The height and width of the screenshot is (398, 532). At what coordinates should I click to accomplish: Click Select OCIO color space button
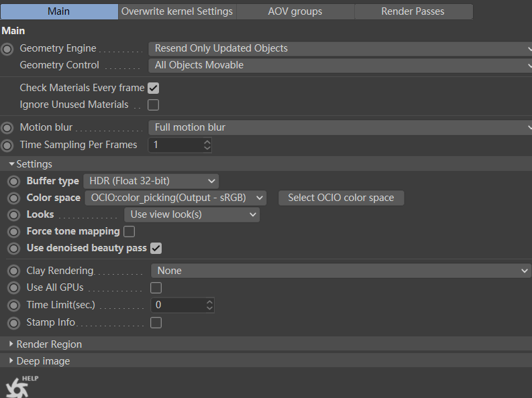(341, 198)
